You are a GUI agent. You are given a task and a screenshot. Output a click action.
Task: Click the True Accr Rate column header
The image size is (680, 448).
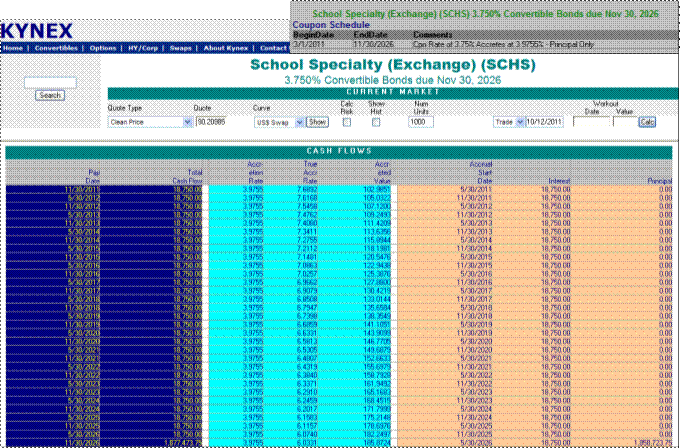(x=310, y=172)
